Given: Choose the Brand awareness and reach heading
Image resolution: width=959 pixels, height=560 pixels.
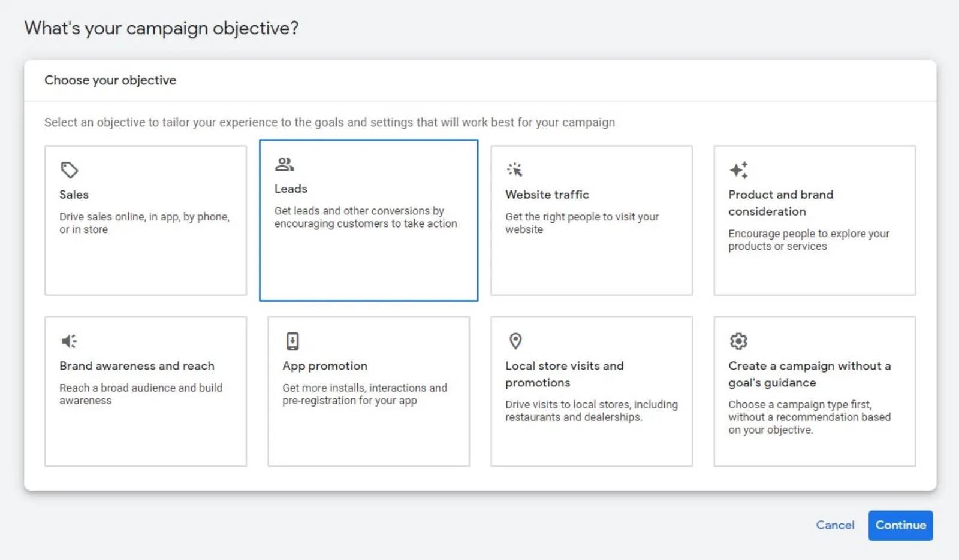Looking at the screenshot, I should [x=137, y=366].
